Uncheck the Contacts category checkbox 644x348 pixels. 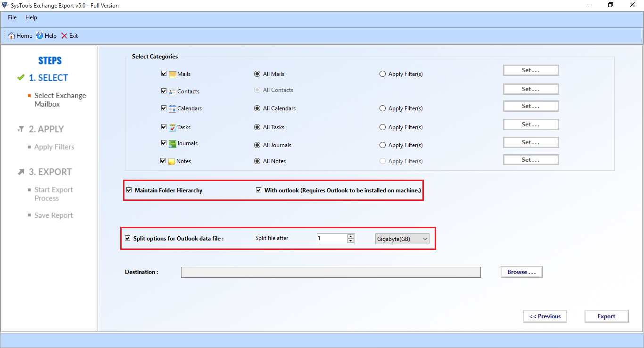click(164, 91)
